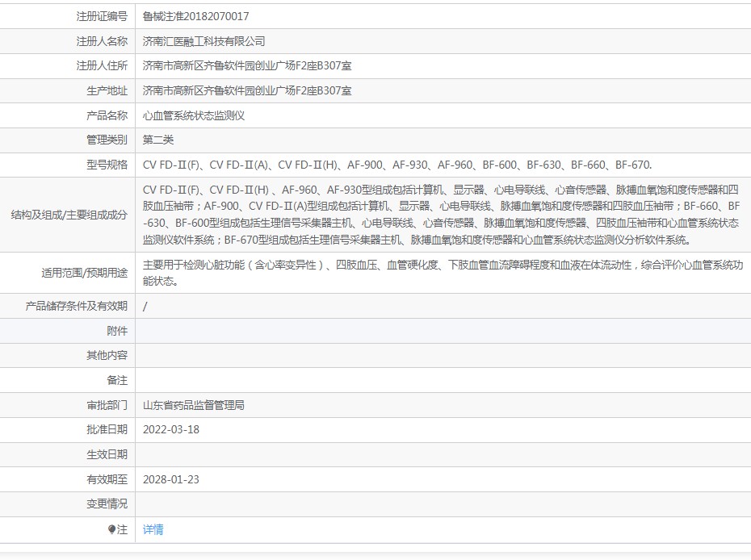Select expiry date 2028-01-23
This screenshot has height=560, width=751.
click(x=171, y=479)
